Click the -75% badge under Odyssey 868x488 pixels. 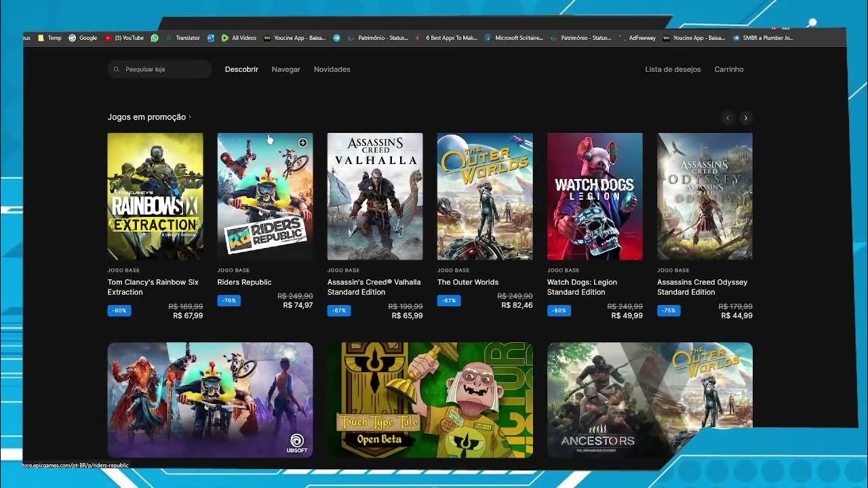click(669, 311)
